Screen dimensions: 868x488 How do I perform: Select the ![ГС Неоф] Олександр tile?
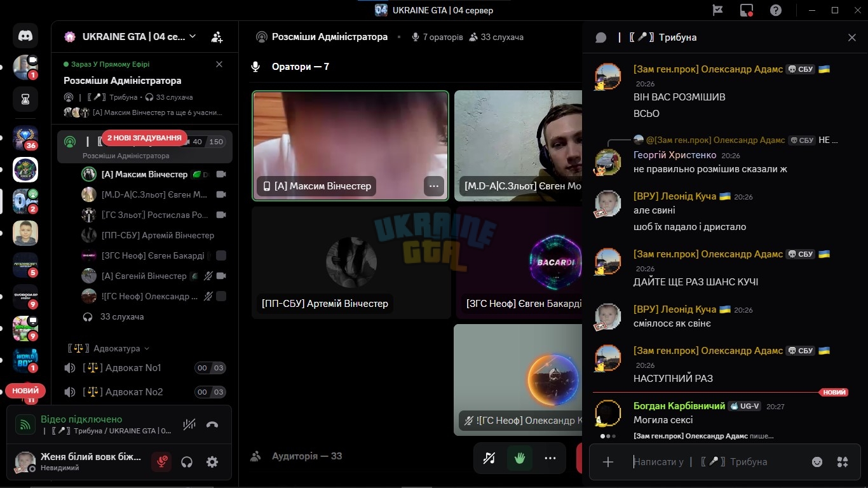(x=518, y=380)
